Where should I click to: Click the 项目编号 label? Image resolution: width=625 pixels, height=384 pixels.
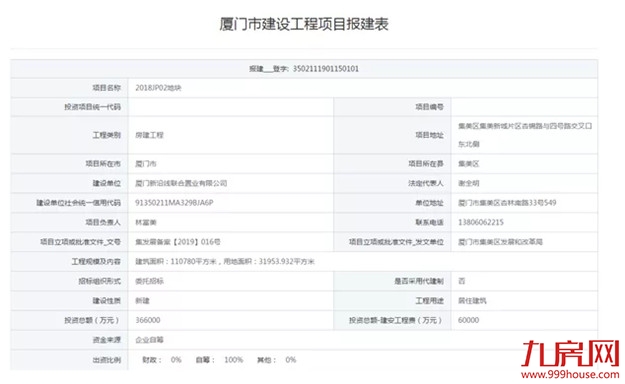[x=429, y=107]
